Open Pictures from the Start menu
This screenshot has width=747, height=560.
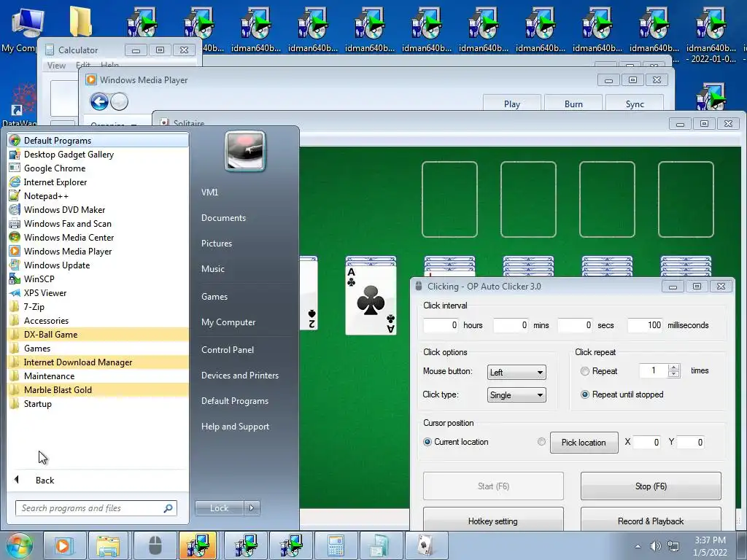[x=217, y=244]
